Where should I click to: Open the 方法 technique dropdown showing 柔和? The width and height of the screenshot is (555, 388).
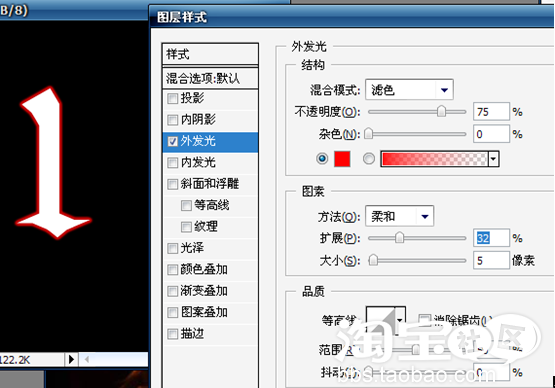pyautogui.click(x=399, y=216)
